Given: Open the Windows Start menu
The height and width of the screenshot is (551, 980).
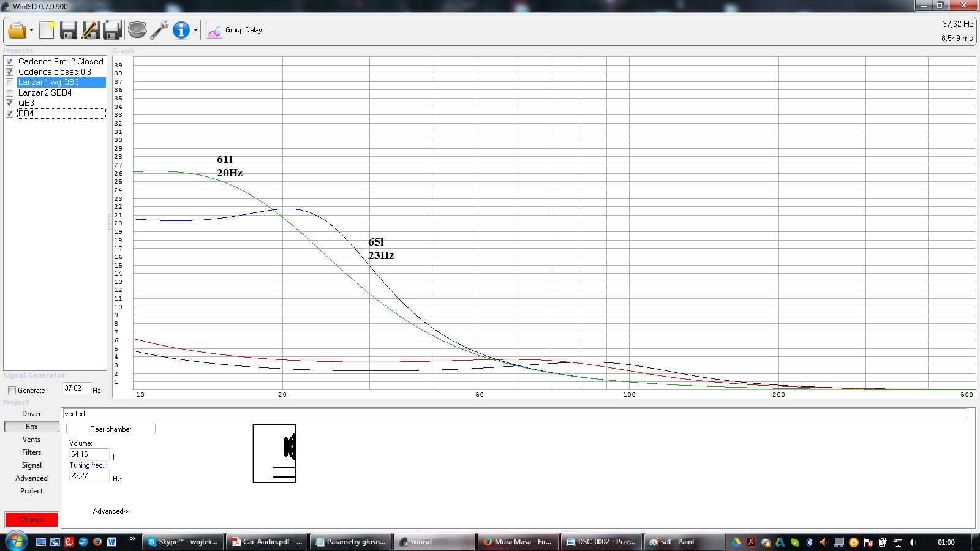Looking at the screenshot, I should pos(16,542).
